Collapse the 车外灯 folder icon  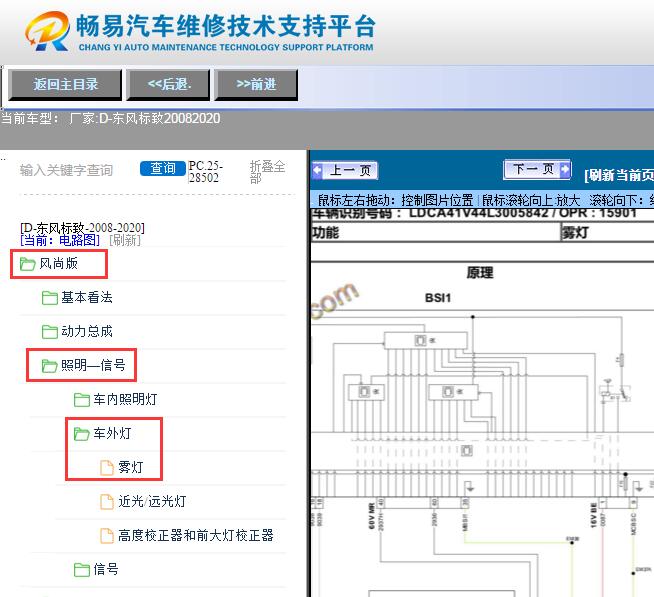[81, 434]
